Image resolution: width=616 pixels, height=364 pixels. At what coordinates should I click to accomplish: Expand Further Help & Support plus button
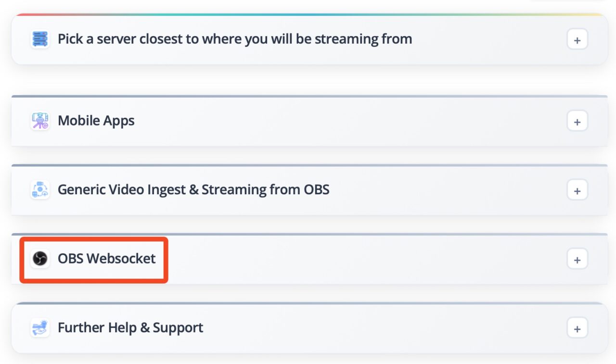coord(577,329)
